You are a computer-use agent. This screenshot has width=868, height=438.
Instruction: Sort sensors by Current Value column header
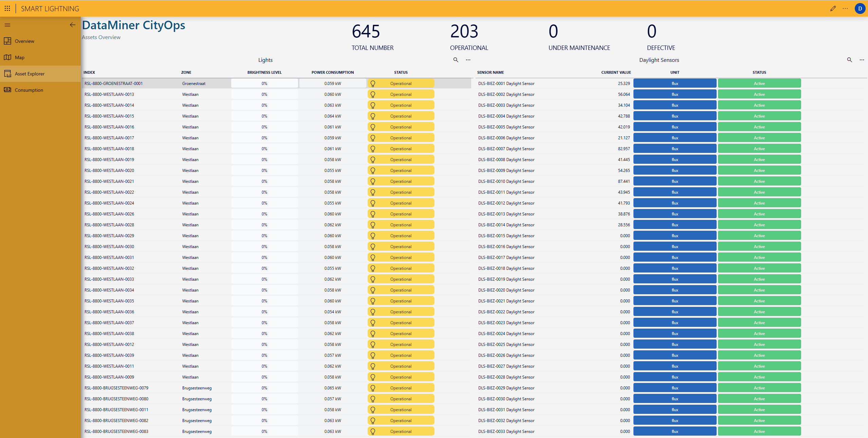click(616, 72)
